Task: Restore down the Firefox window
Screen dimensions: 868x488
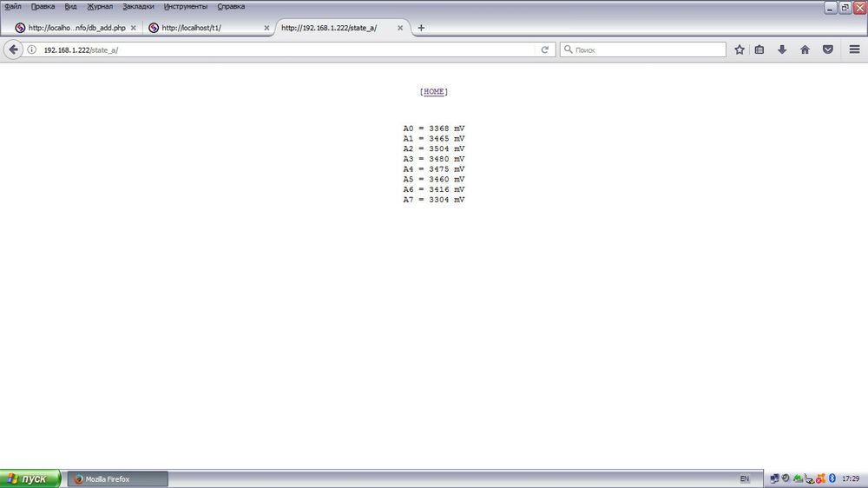Action: [845, 8]
